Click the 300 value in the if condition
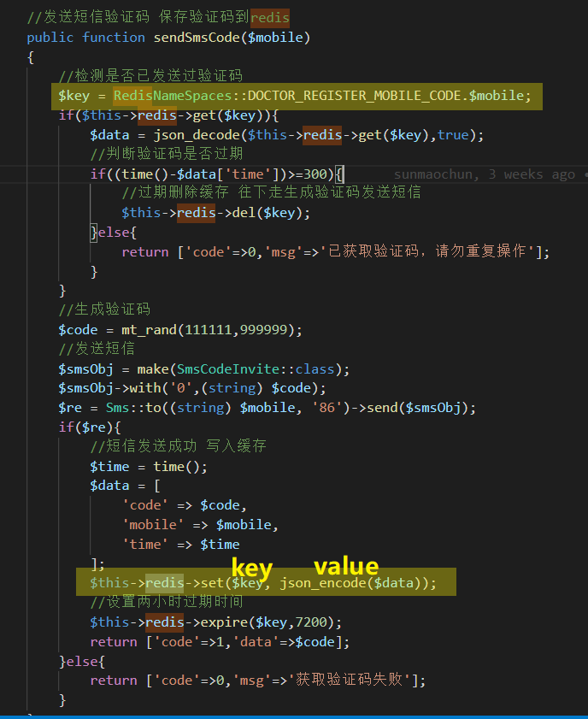The width and height of the screenshot is (588, 719). 315,174
